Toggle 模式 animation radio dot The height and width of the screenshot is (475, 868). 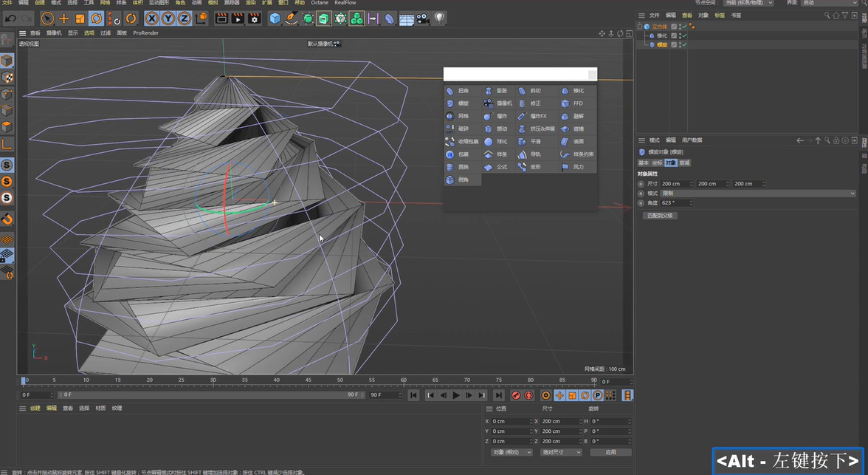click(x=641, y=194)
